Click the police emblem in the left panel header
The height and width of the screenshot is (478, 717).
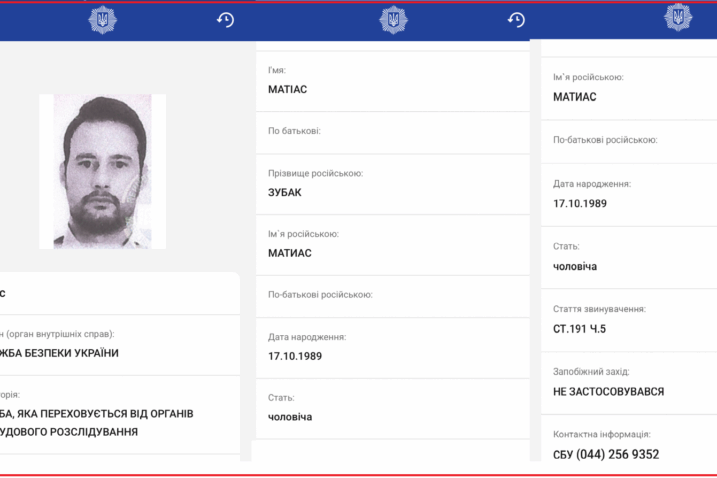point(102,20)
